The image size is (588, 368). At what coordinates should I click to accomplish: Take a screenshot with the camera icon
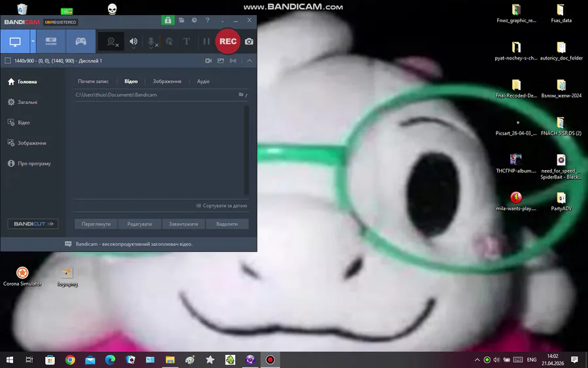249,42
